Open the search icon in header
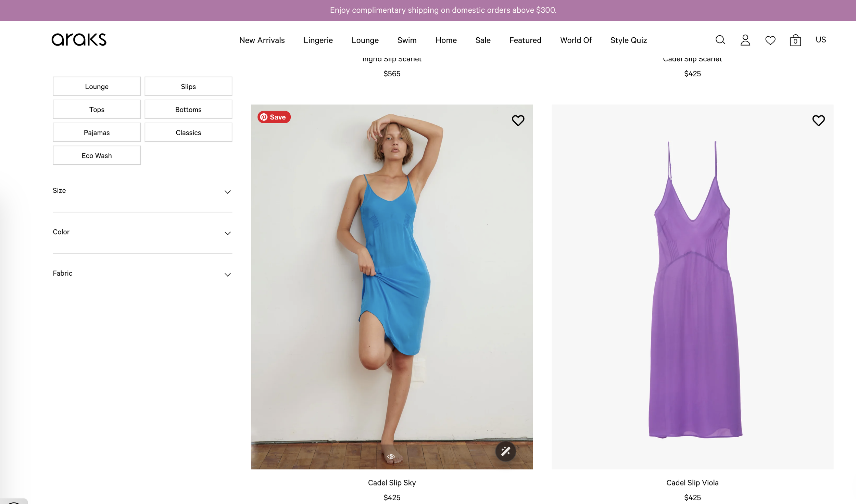The width and height of the screenshot is (856, 504). tap(720, 40)
